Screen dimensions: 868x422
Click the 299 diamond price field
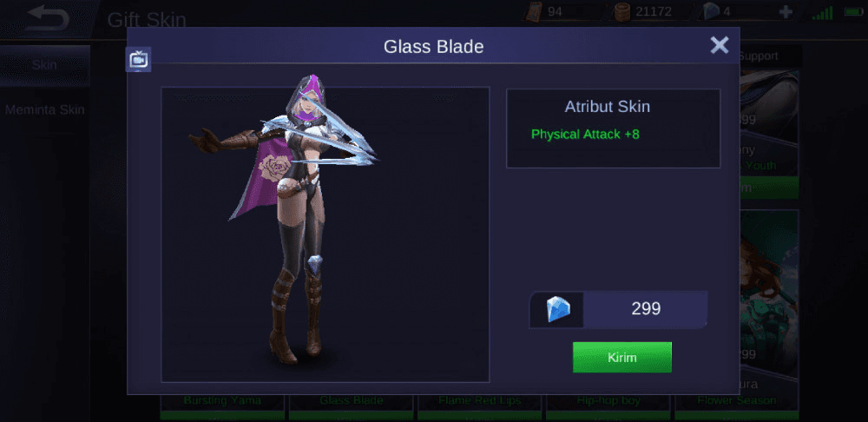pos(618,309)
